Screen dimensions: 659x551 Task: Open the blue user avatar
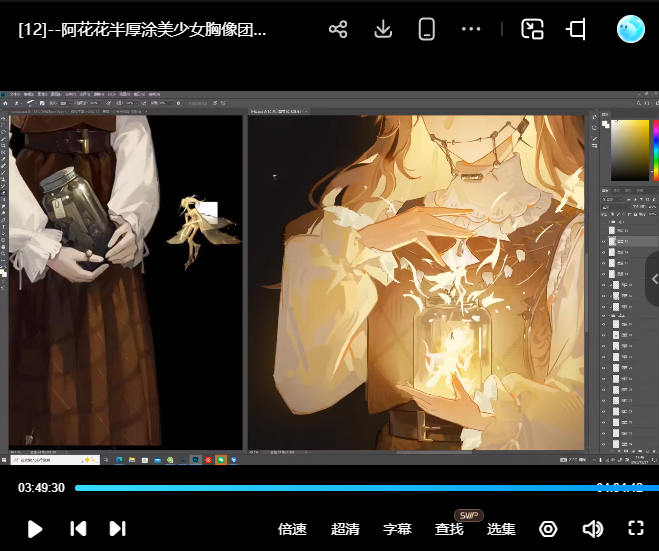tap(631, 29)
